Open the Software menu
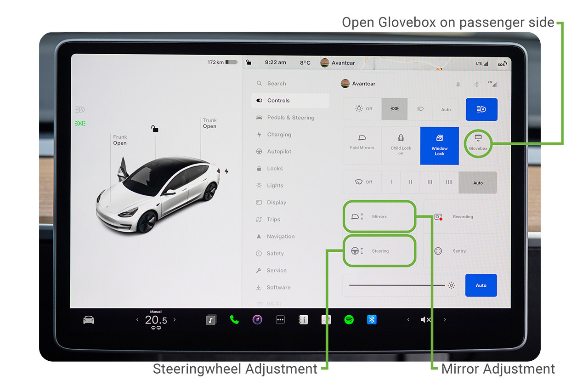This screenshot has height=392, width=588. tap(290, 288)
